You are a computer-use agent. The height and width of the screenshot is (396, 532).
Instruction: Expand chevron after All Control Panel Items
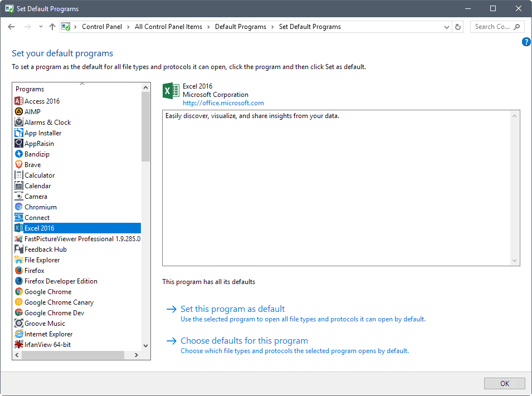coord(209,27)
